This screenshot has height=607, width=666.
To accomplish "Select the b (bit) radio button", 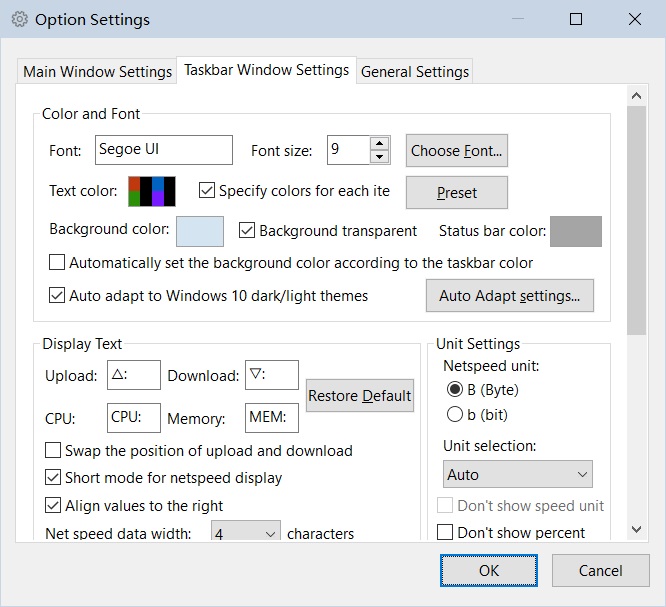I will pos(455,414).
